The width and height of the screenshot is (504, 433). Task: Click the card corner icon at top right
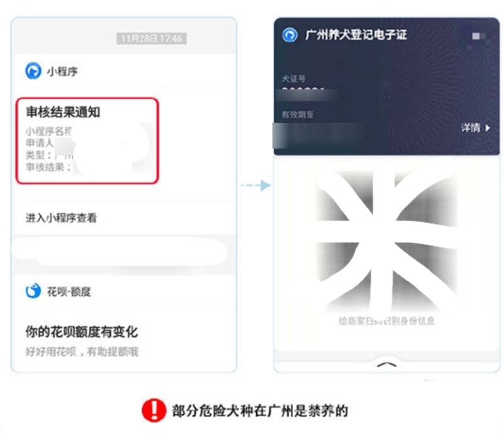point(479,37)
